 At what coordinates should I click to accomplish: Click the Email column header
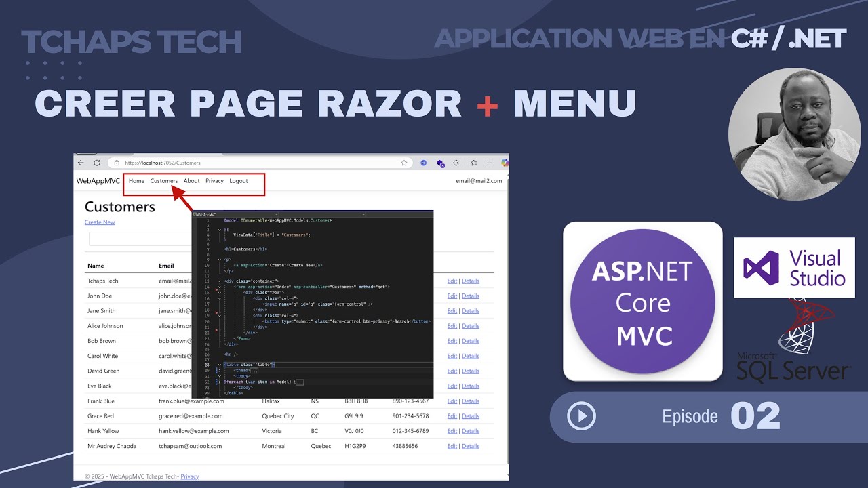pos(166,266)
